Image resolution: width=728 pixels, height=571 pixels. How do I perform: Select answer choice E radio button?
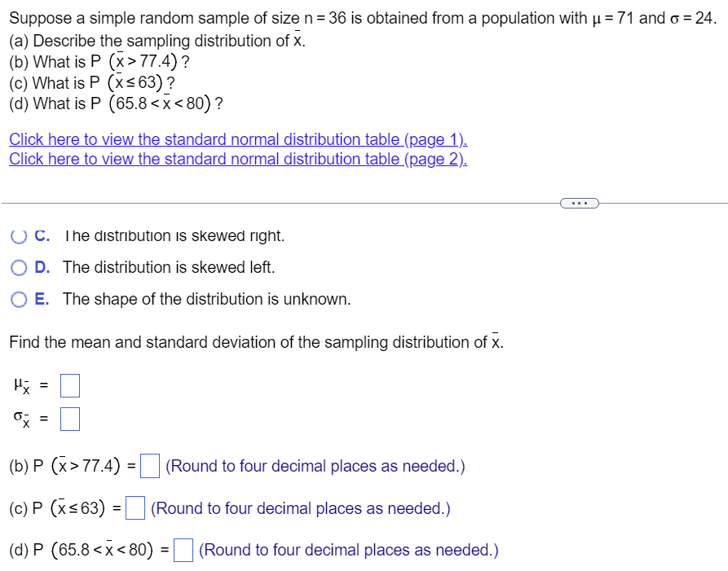(x=18, y=299)
